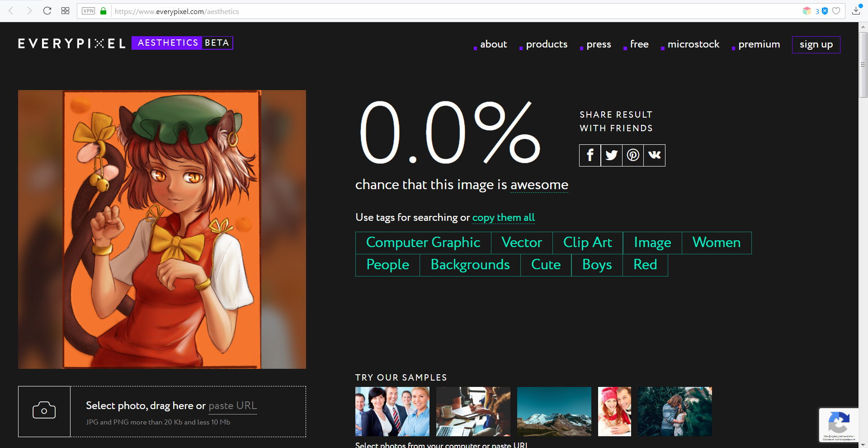The height and width of the screenshot is (448, 868).
Task: Try the desk with coffee and laptop sample
Action: [x=473, y=411]
